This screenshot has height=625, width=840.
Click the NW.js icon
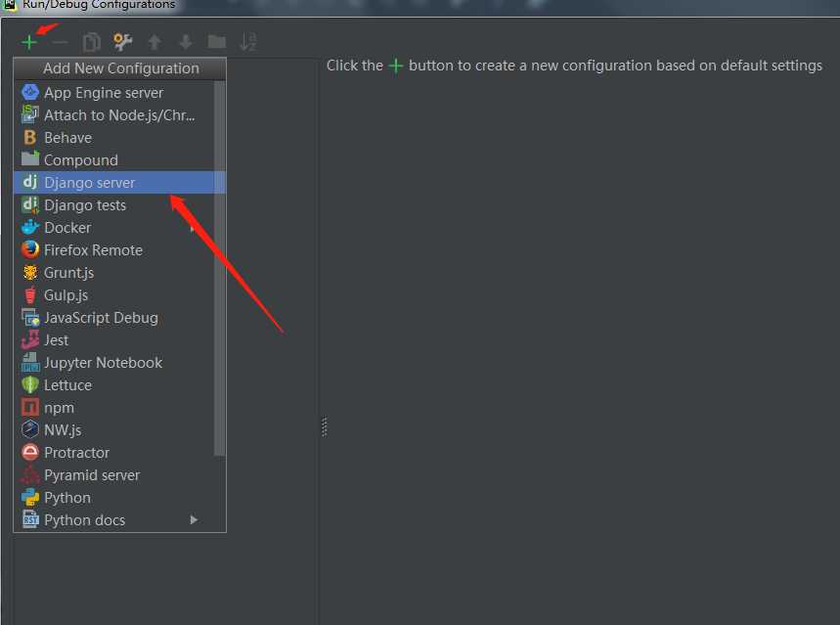pos(30,429)
